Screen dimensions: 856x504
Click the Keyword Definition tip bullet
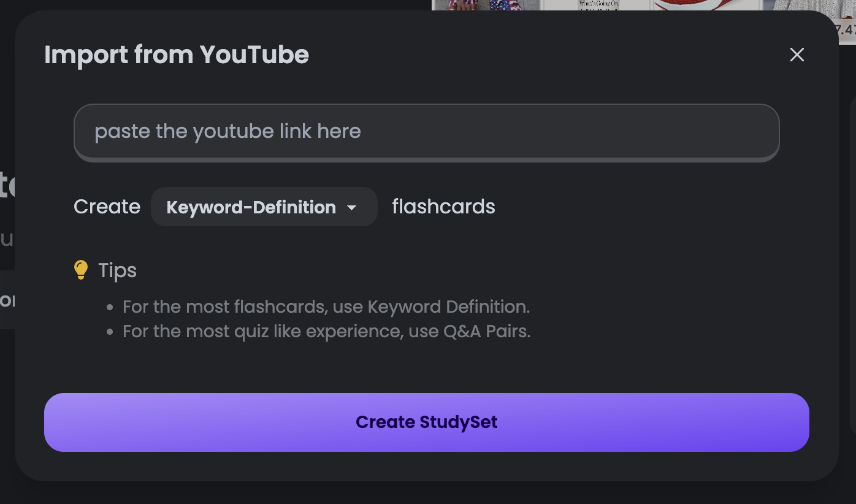326,307
